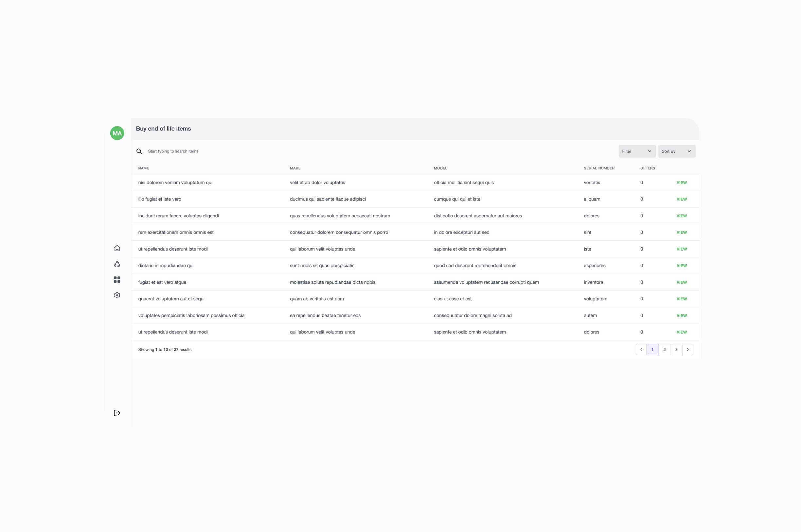Click the 'Buy end of life items' heading
The height and width of the screenshot is (532, 801).
[x=163, y=129]
